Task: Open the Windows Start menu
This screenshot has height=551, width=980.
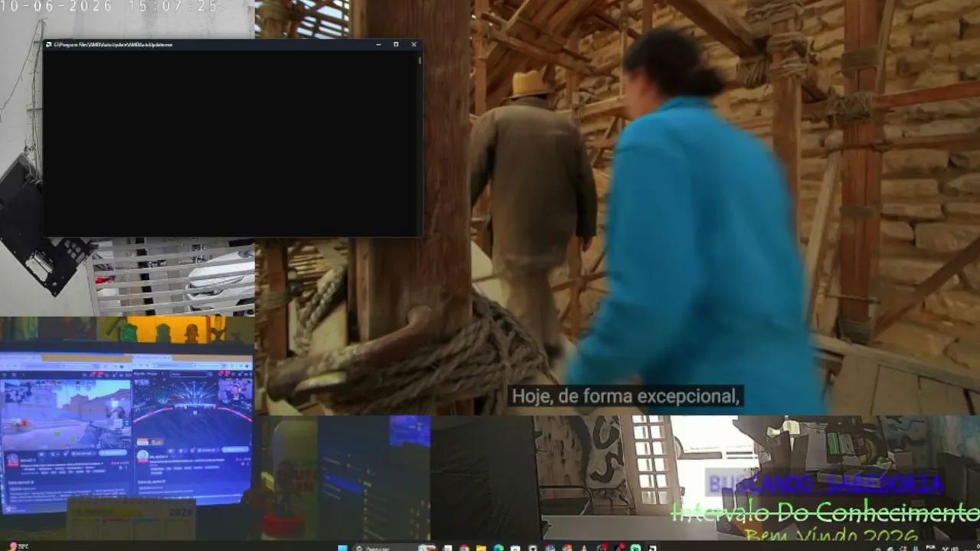Action: [x=342, y=547]
